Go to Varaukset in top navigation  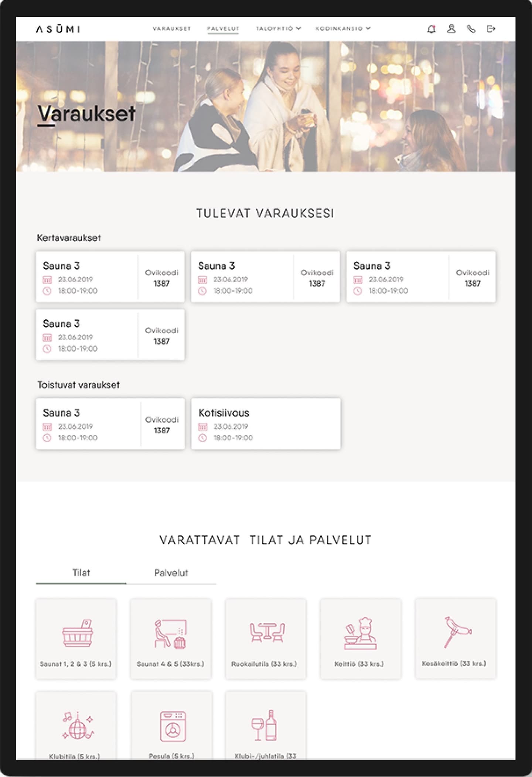pyautogui.click(x=172, y=28)
